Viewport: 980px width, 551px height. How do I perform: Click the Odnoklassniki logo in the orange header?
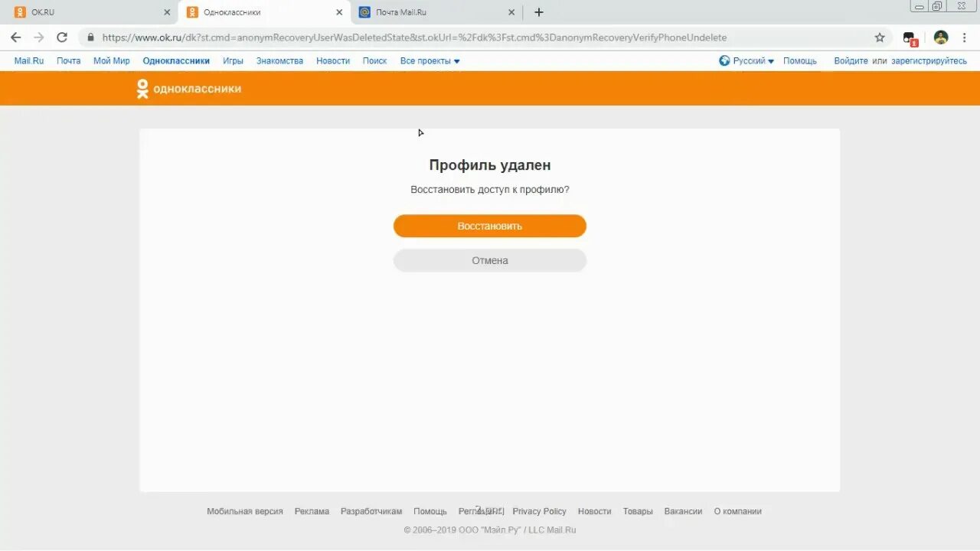click(189, 89)
